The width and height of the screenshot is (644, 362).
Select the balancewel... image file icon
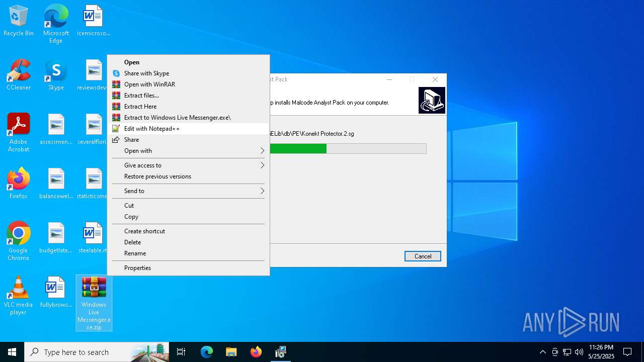coord(56,184)
